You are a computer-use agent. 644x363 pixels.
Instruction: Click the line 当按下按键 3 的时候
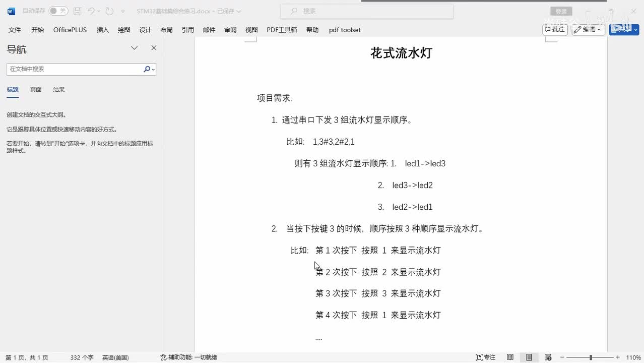click(385, 229)
